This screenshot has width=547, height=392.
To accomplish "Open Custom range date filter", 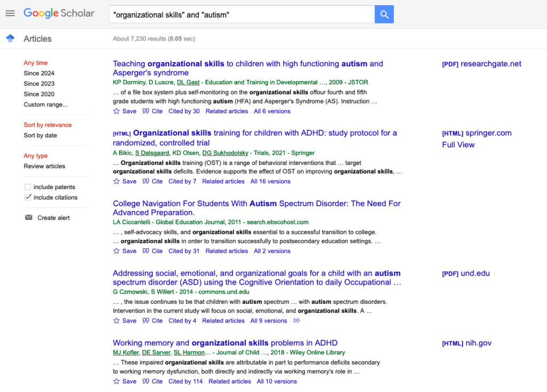I will click(x=45, y=105).
